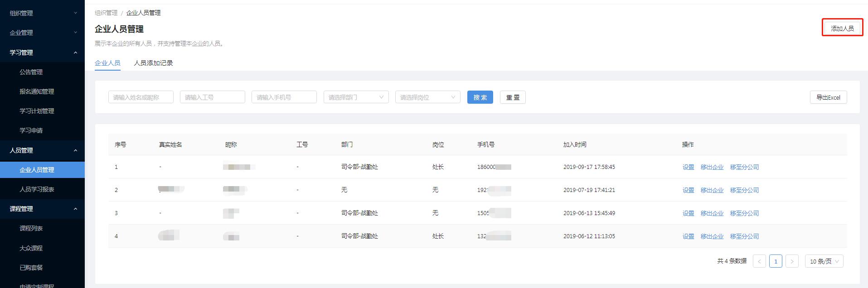
Task: Click the 组织管理 breadcrumb link
Action: point(106,13)
